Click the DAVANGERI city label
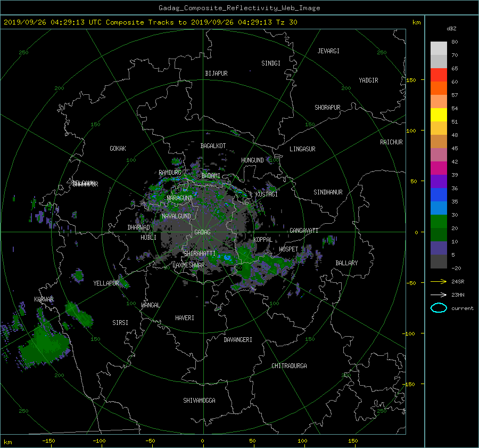Image resolution: width=479 pixels, height=448 pixels. pos(238,340)
